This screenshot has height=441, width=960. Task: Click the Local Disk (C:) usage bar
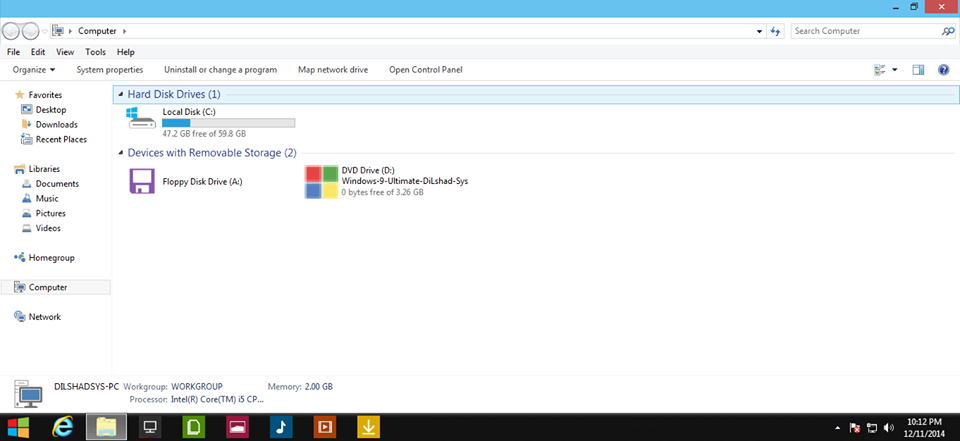pyautogui.click(x=228, y=123)
